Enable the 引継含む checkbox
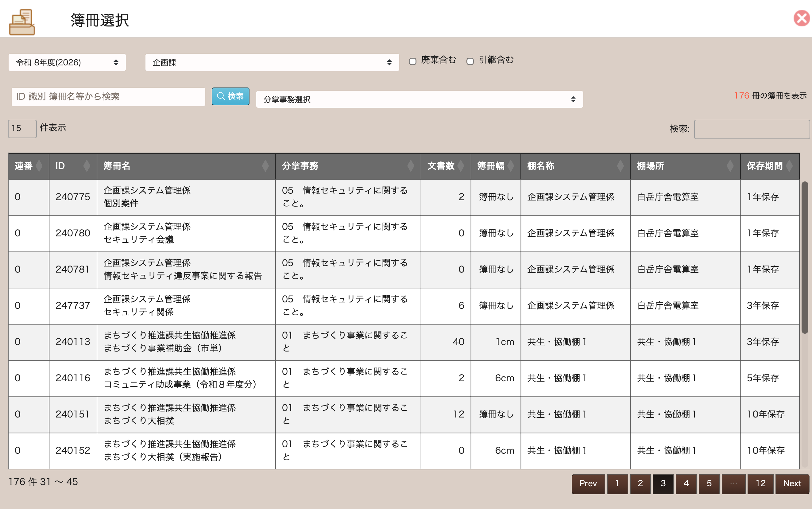812x509 pixels. [x=470, y=61]
